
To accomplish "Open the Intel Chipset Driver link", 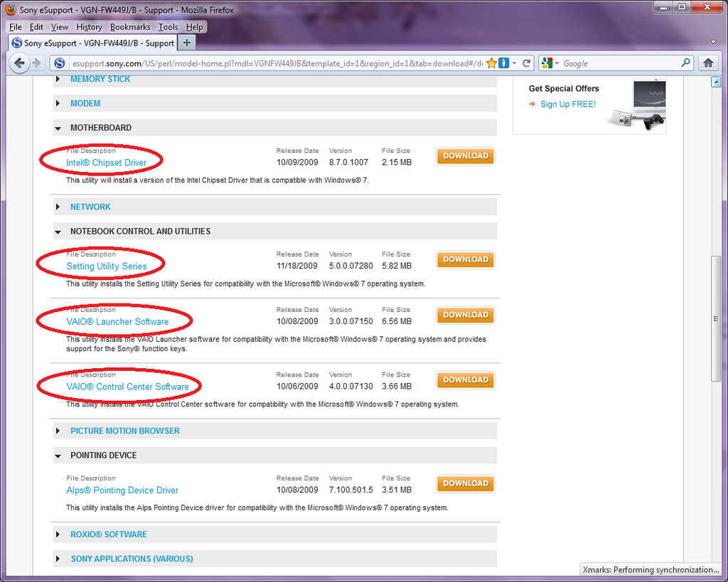I will 107,163.
